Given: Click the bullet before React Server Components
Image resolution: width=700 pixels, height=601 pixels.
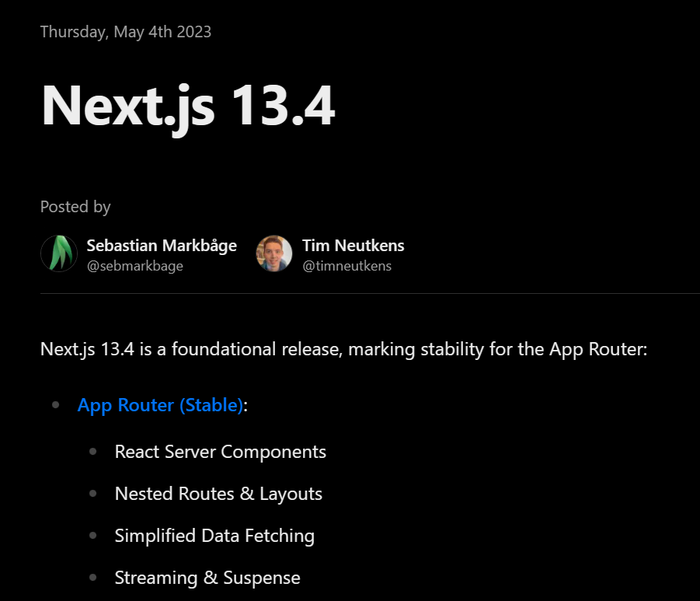Looking at the screenshot, I should tap(93, 452).
